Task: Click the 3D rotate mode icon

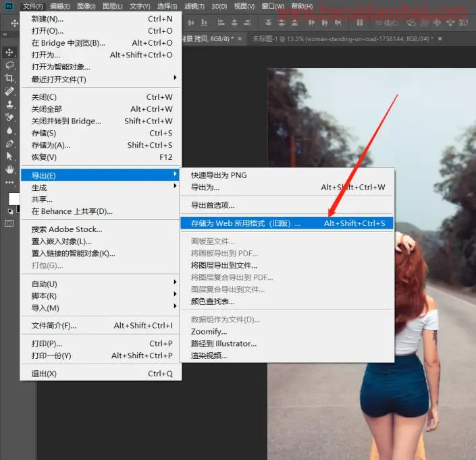Action: (411, 23)
